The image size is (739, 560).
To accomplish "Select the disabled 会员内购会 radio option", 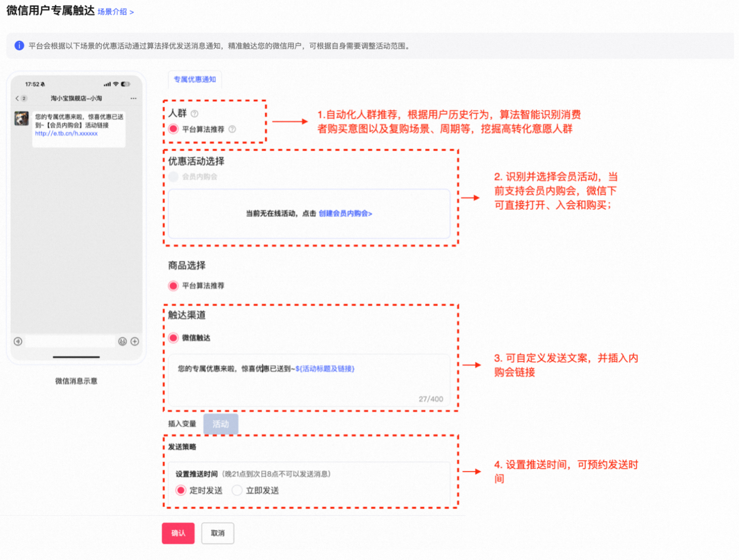I will point(174,177).
